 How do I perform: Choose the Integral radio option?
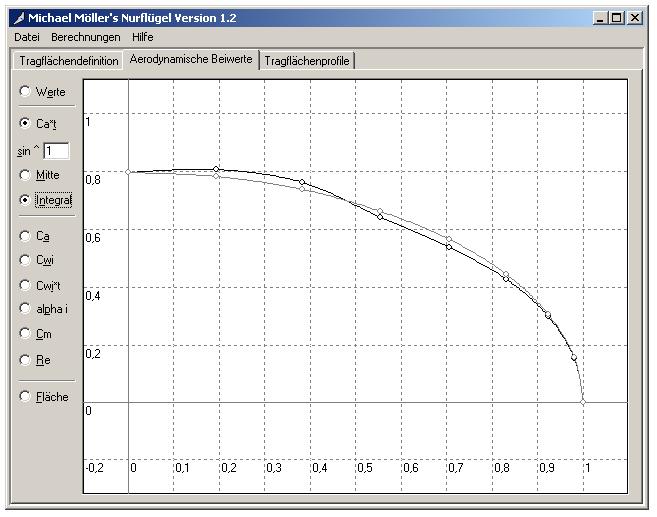click(x=25, y=200)
